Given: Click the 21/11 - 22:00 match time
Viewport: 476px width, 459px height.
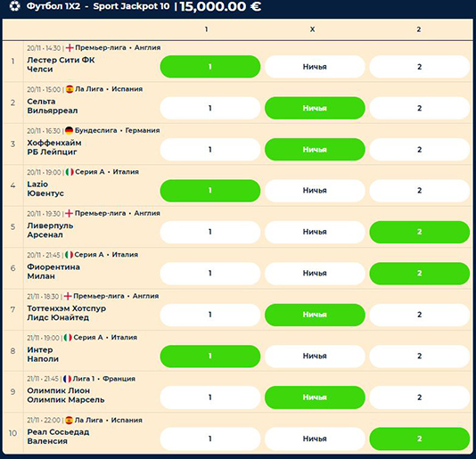Looking at the screenshot, I should point(44,421).
